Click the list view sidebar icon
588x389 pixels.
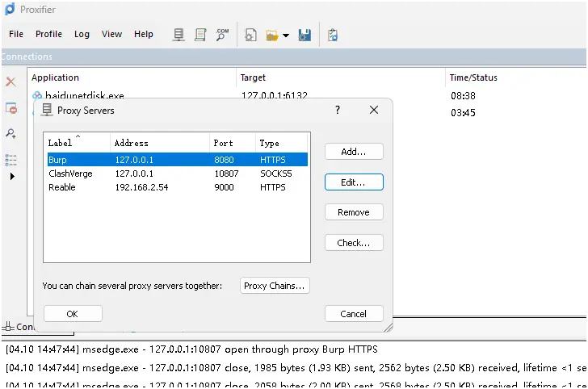point(10,160)
